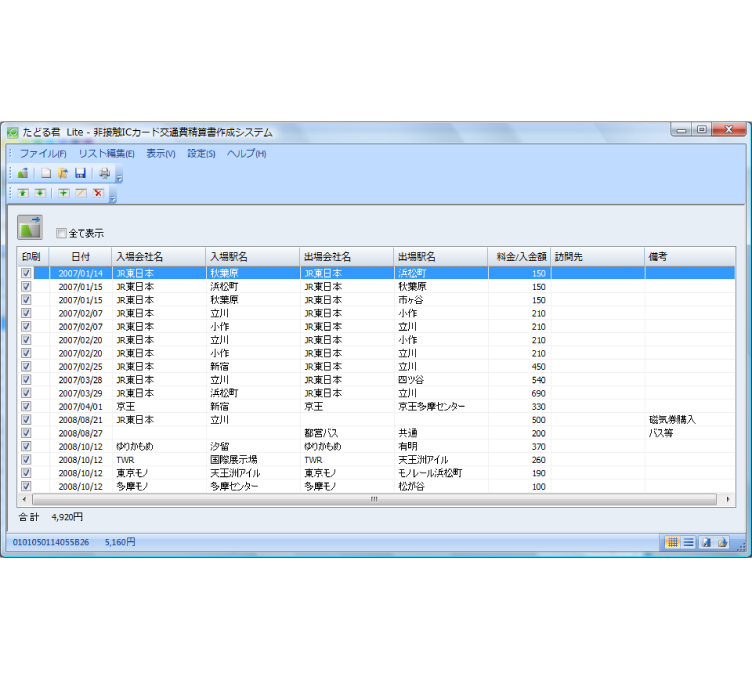Uncheck print box for 2008/08/21 row
Image resolution: width=752 pixels, height=680 pixels.
click(26, 420)
